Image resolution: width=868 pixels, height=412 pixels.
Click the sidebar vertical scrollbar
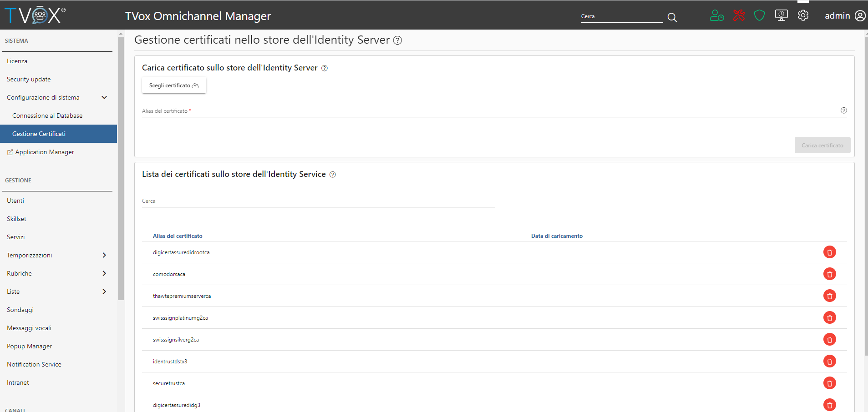pos(121,168)
